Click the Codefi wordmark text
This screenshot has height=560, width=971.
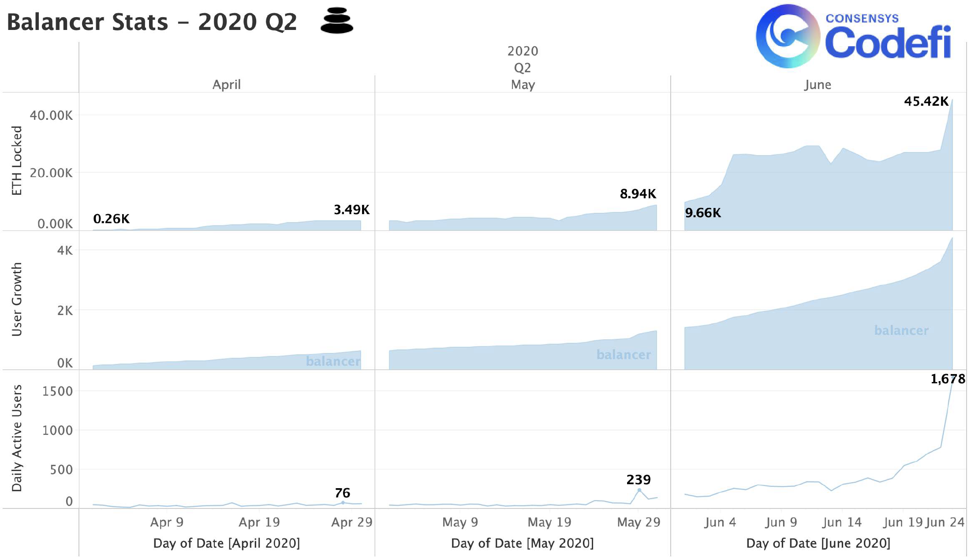(x=888, y=42)
